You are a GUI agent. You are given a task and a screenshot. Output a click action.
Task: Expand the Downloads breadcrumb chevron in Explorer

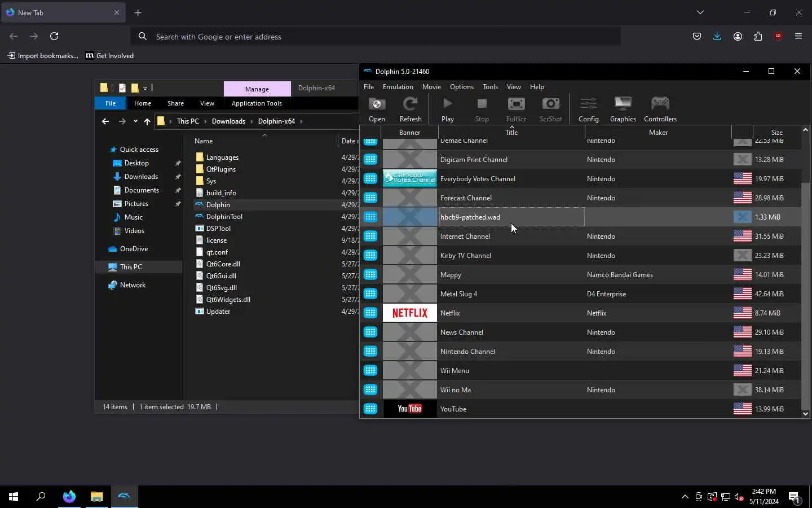pyautogui.click(x=252, y=121)
